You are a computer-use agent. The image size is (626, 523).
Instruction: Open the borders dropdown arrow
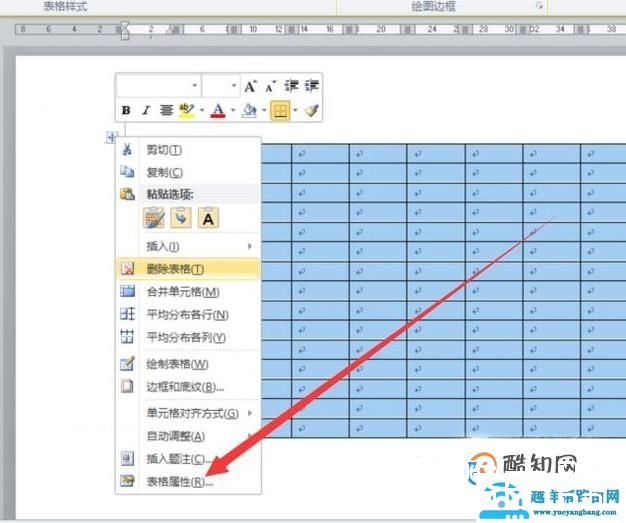coord(295,110)
